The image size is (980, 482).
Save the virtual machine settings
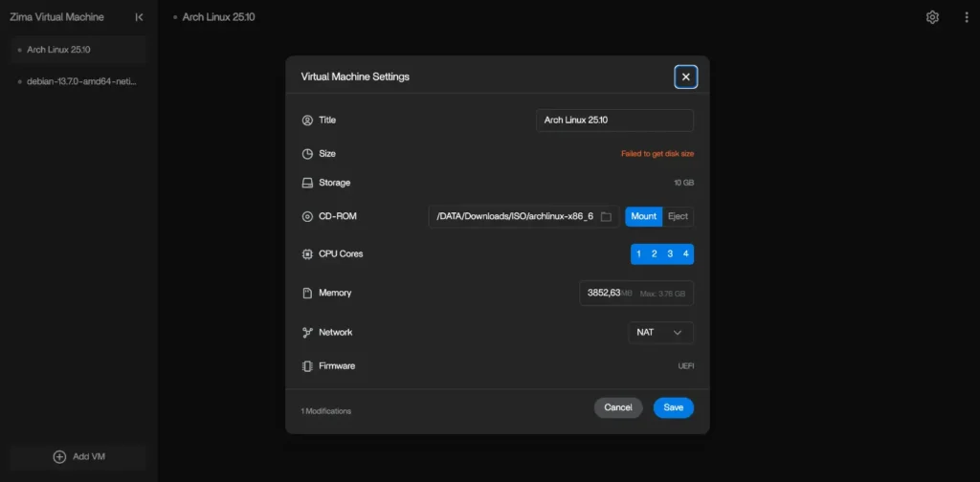pos(673,407)
